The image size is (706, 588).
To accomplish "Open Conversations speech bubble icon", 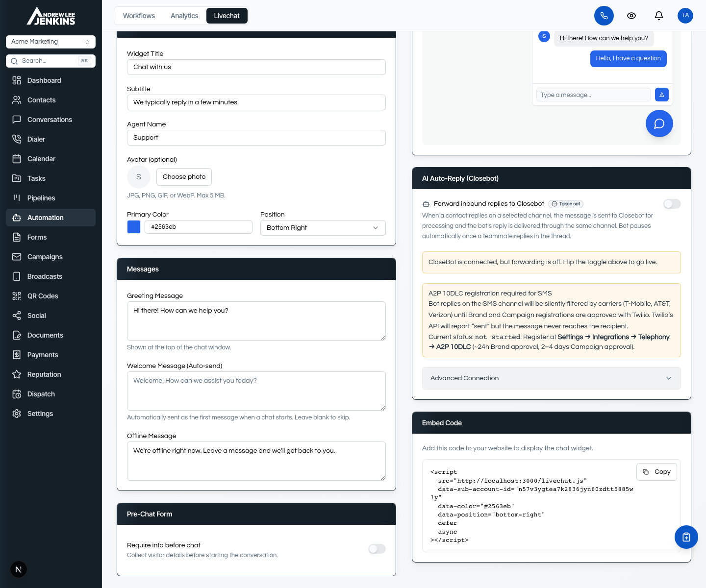I will point(17,120).
